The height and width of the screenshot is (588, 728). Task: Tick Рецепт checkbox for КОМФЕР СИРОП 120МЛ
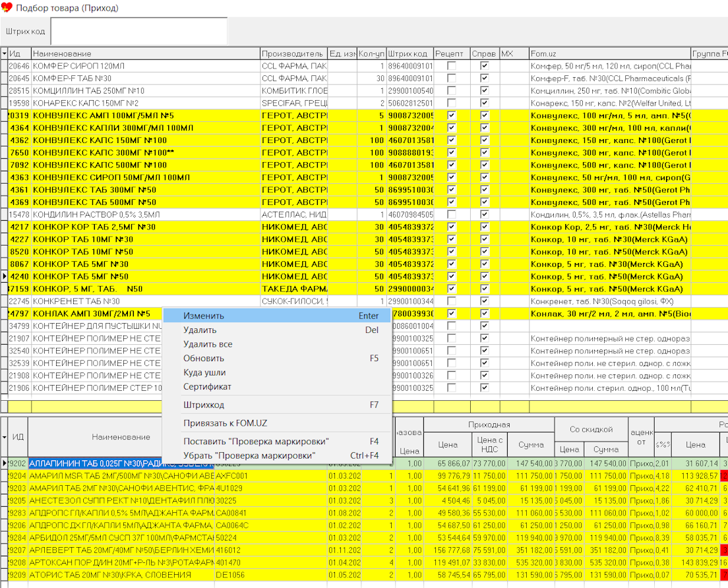tap(452, 67)
